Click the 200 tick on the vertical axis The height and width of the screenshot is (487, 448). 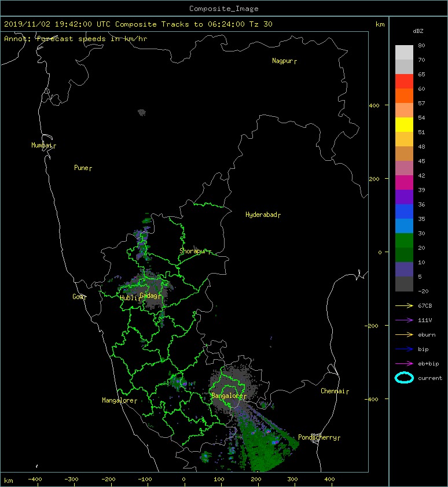pyautogui.click(x=374, y=179)
